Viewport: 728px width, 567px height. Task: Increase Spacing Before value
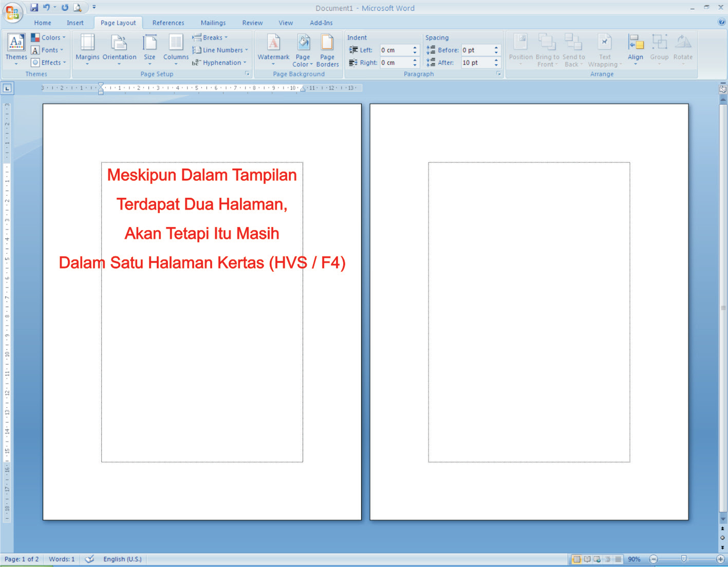click(496, 48)
